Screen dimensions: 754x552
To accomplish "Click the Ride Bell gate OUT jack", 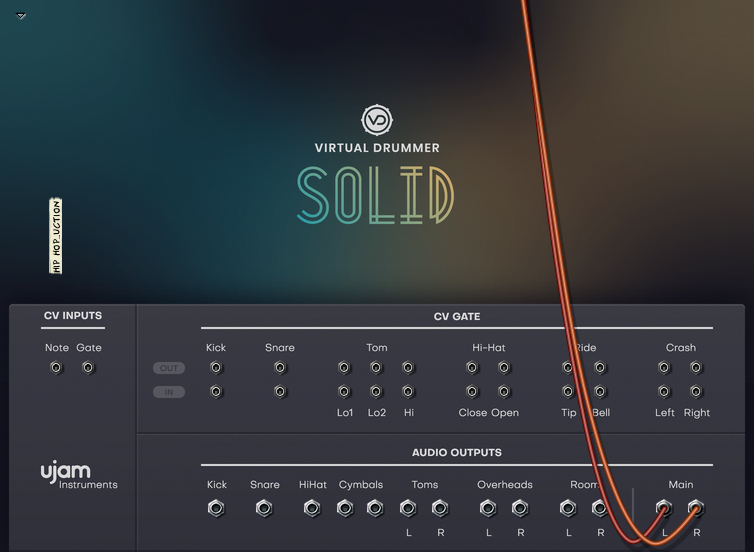I will (x=600, y=368).
